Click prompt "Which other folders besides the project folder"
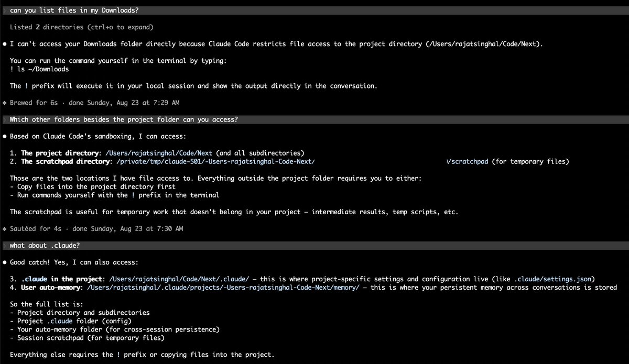This screenshot has width=629, height=364. point(124,119)
